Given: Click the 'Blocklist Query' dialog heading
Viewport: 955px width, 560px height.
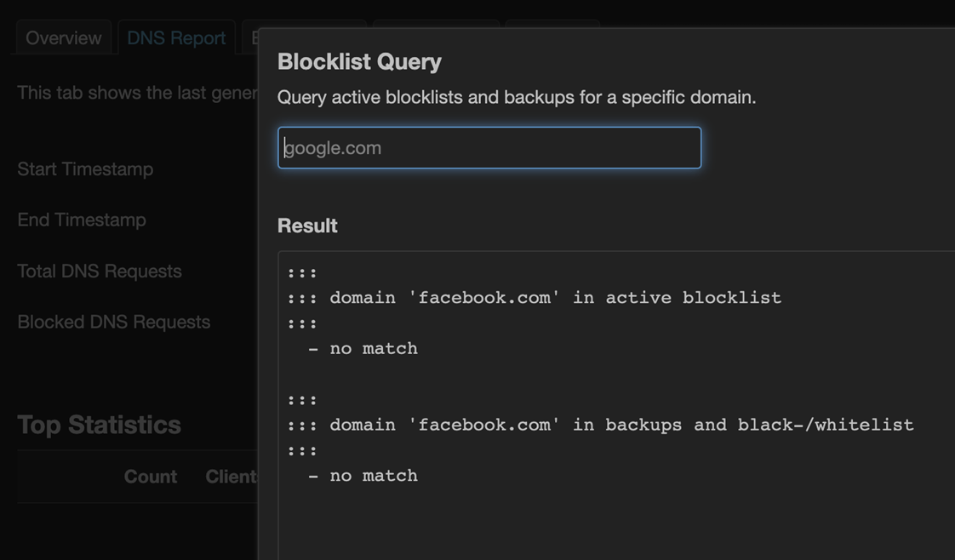Looking at the screenshot, I should pyautogui.click(x=359, y=62).
